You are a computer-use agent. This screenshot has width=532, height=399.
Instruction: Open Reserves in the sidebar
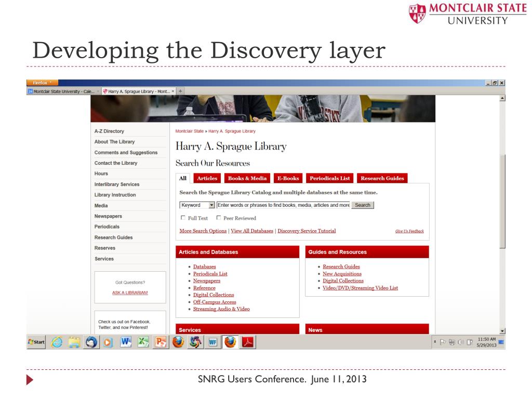click(105, 248)
